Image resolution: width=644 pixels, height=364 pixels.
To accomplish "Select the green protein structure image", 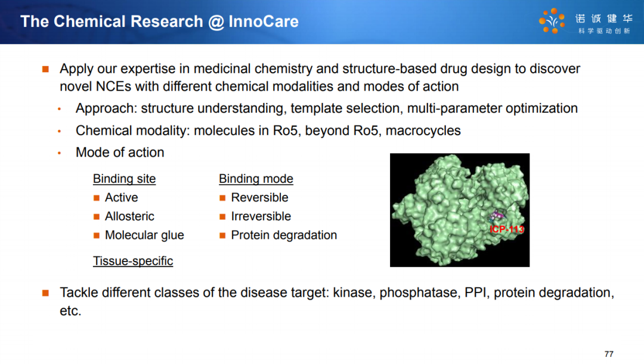I will pyautogui.click(x=460, y=210).
